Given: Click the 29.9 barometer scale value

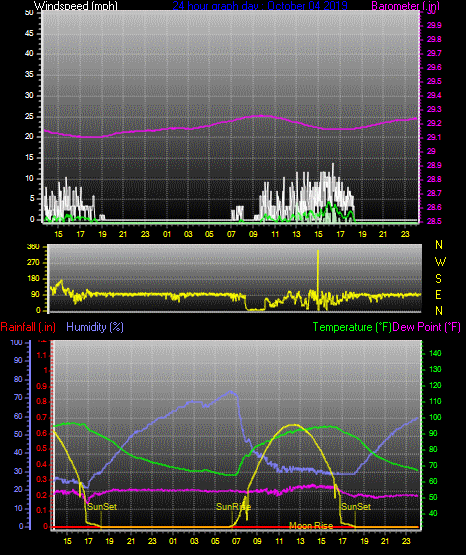Looking at the screenshot, I should point(434,25).
